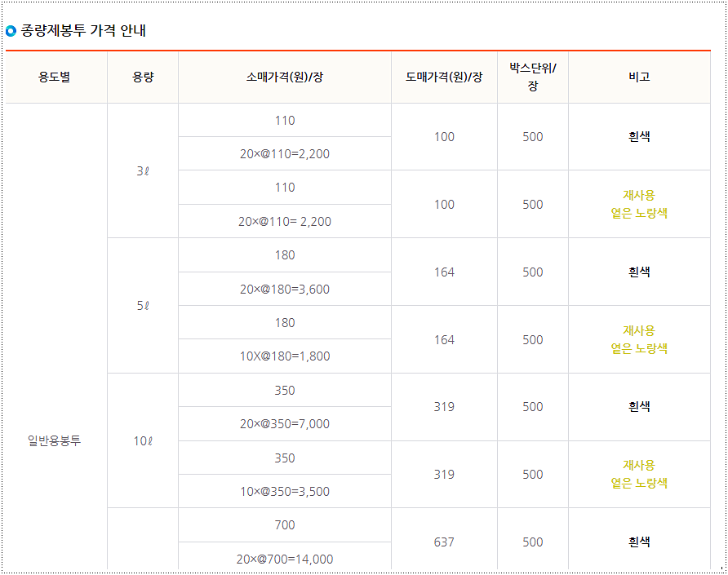Click the 용도별 column header
This screenshot has width=728, height=575.
pos(56,77)
